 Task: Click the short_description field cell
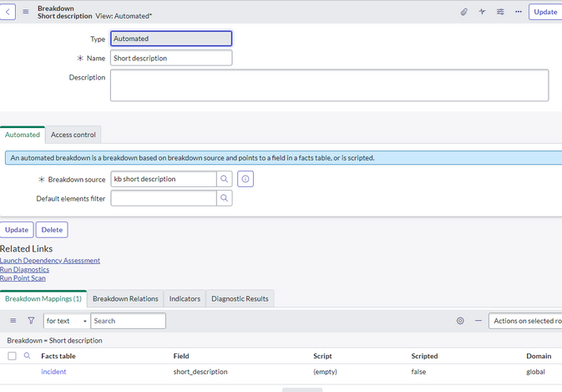pos(200,372)
